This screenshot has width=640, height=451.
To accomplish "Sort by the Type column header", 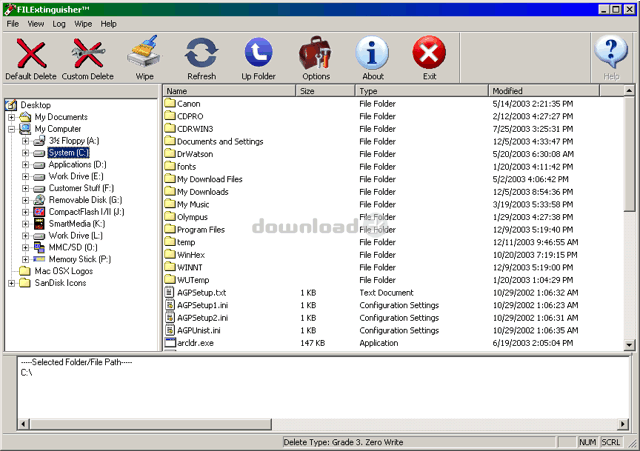I will (422, 91).
